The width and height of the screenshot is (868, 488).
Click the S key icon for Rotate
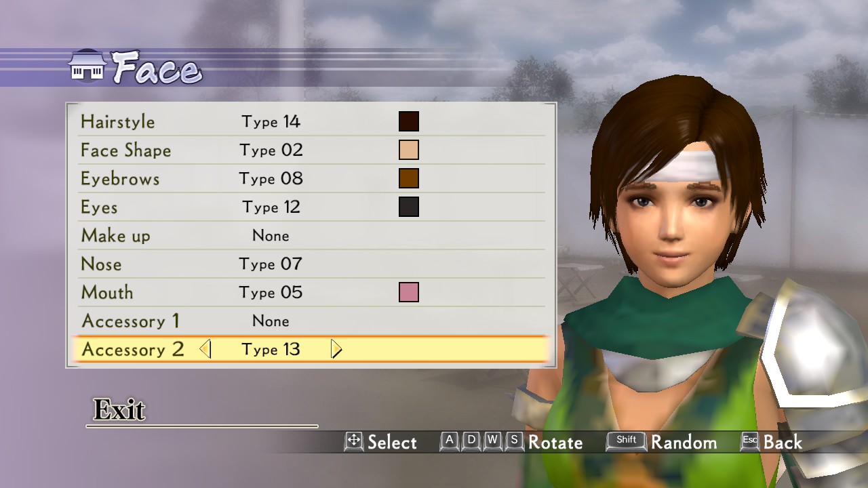[515, 441]
